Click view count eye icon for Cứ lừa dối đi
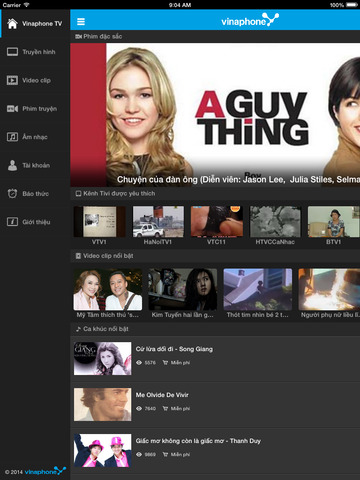 [139, 362]
